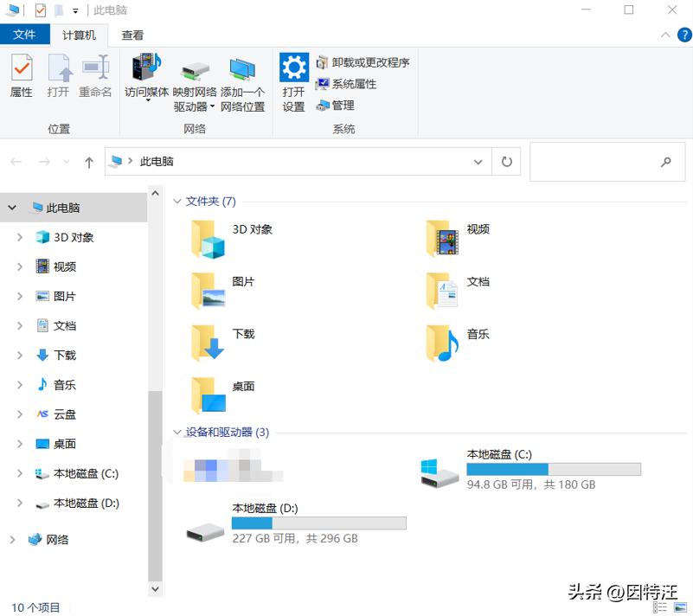Viewport: 693px width, 616px height.
Task: Expand the 此电脑 tree node chevron
Action: (x=11, y=207)
